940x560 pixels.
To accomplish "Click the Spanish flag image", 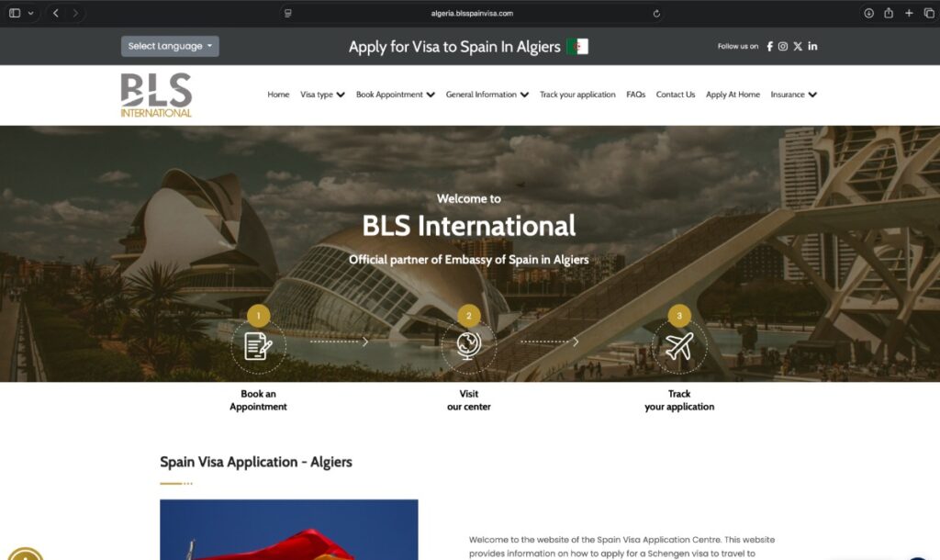I will 289,530.
